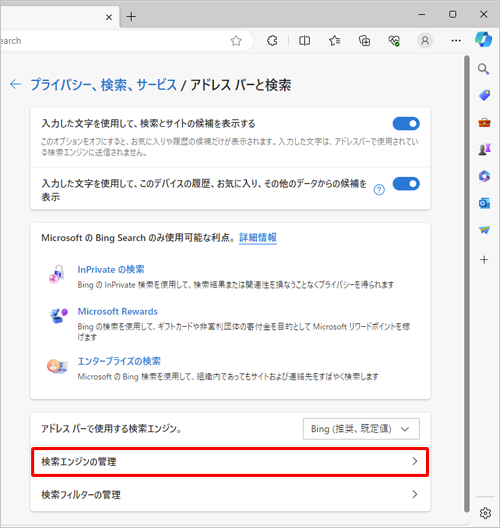
Task: Toggle split screen view icon
Action: click(x=304, y=41)
